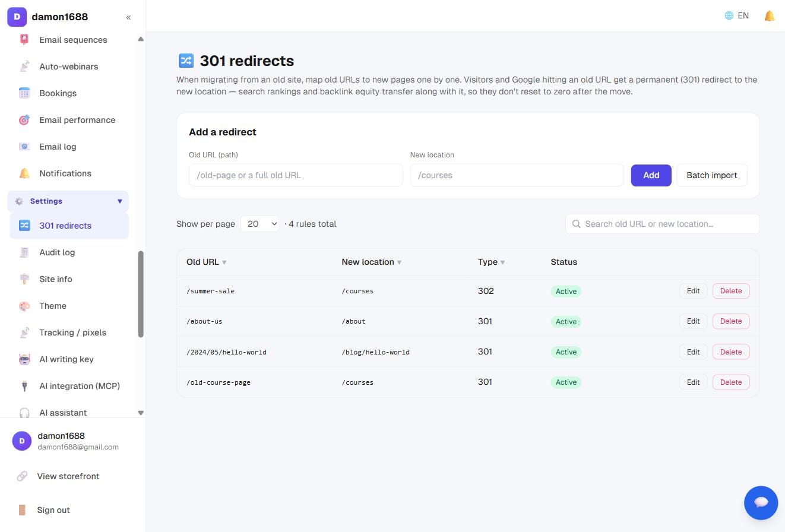Click the 302 type value
This screenshot has height=532, width=785.
486,291
